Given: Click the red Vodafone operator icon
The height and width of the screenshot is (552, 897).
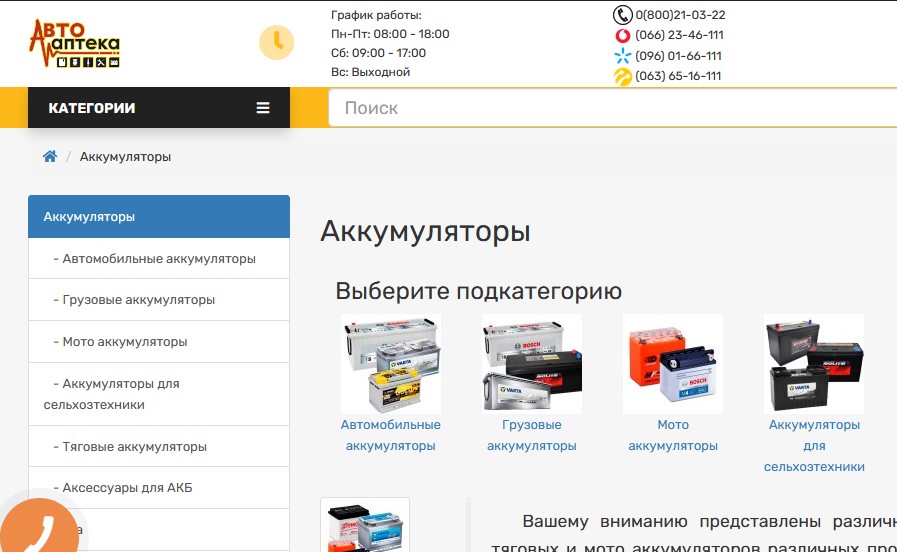Looking at the screenshot, I should [622, 35].
